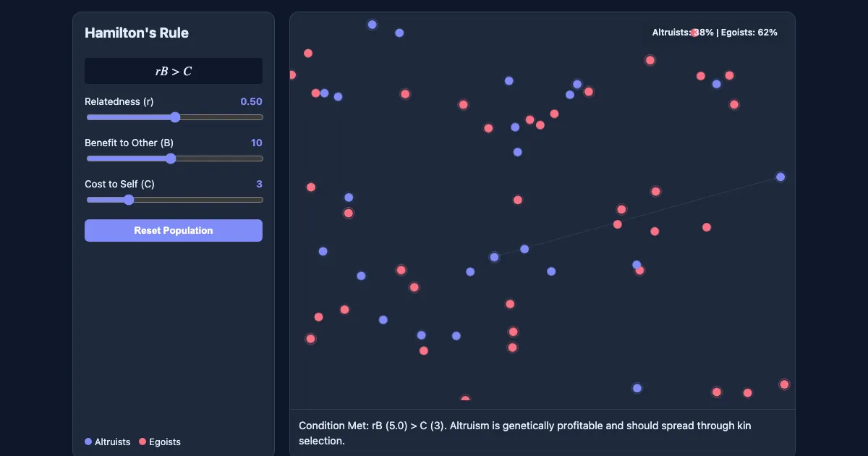
Task: Click the Reset Population button
Action: pos(174,230)
